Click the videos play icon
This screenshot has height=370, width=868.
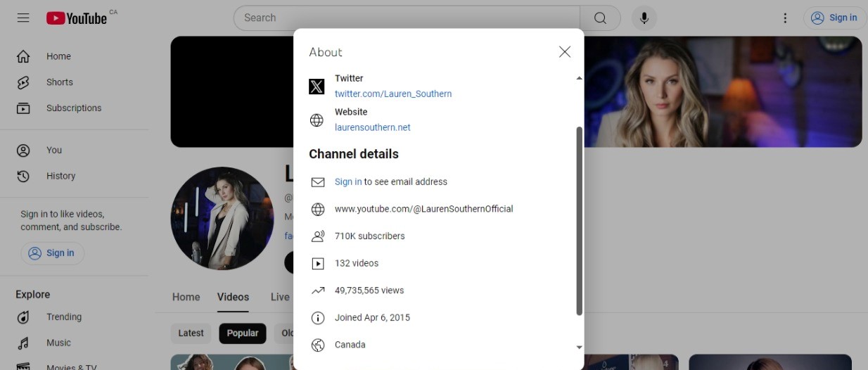tap(318, 264)
